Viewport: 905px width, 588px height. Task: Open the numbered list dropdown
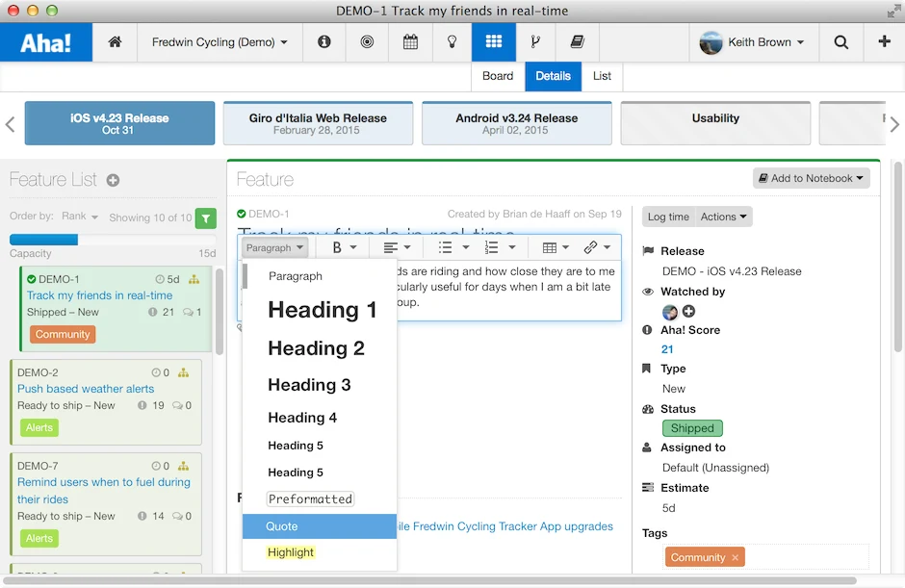tap(500, 248)
